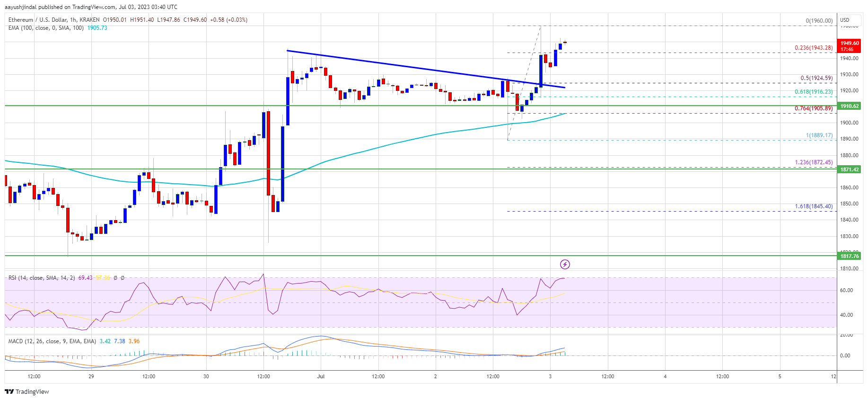Click the RSI SMA value 57.36

point(103,278)
